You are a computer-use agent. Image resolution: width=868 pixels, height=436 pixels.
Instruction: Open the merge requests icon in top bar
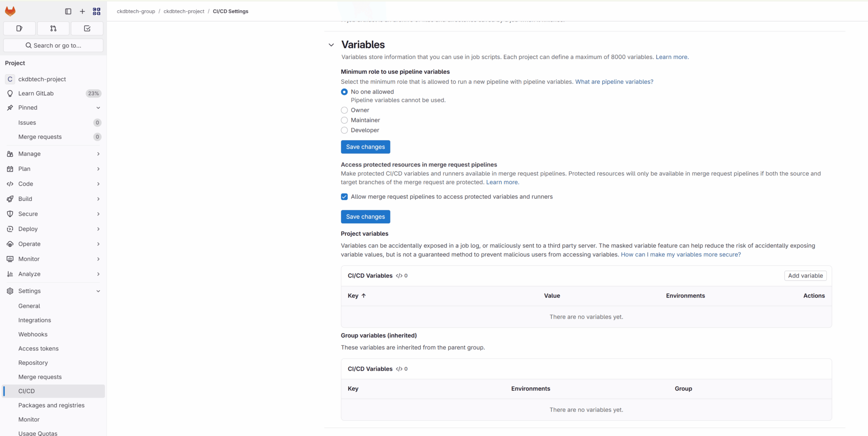pyautogui.click(x=53, y=28)
